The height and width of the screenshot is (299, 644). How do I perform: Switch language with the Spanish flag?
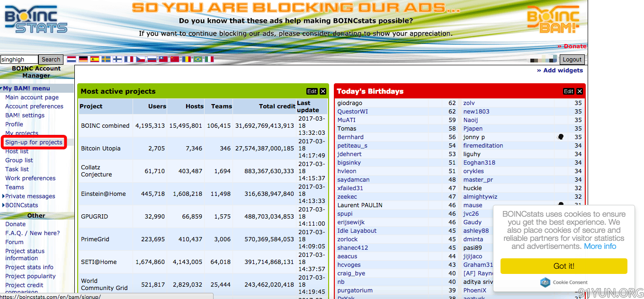click(95, 59)
